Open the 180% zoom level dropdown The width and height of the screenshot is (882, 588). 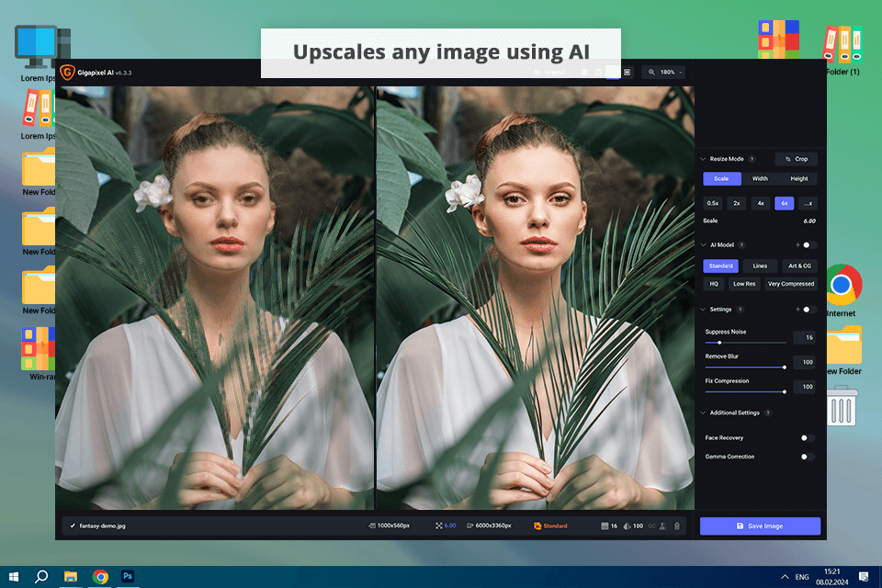tap(664, 72)
